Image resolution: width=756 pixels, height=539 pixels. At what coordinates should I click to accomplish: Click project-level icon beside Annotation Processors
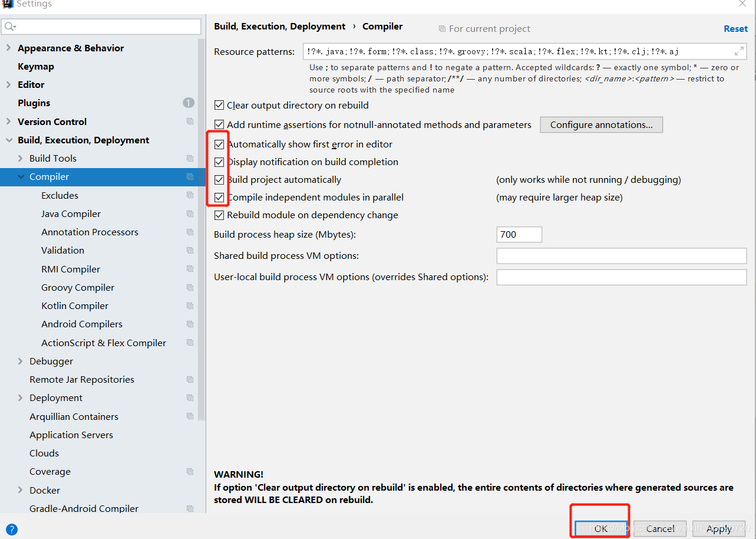[x=190, y=232]
